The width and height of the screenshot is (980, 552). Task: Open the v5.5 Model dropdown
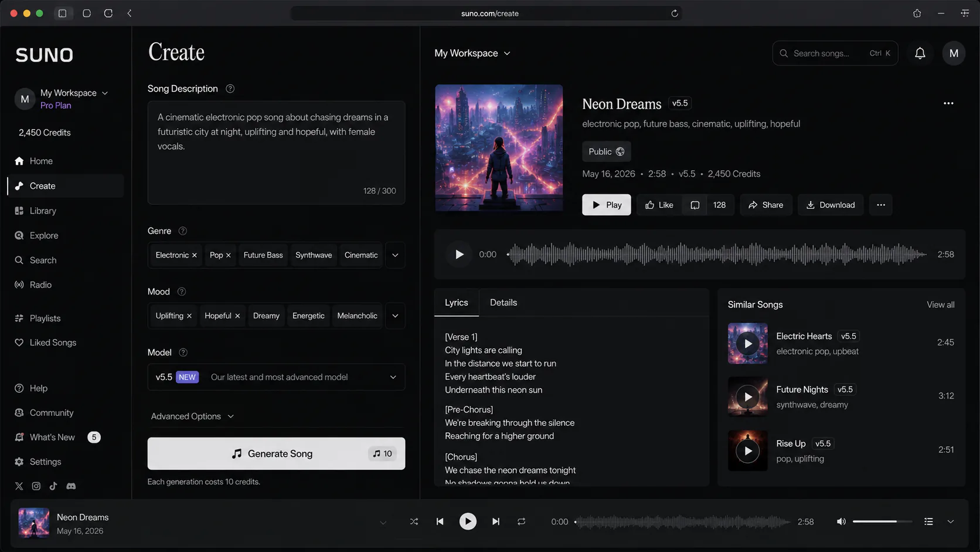[x=276, y=377]
